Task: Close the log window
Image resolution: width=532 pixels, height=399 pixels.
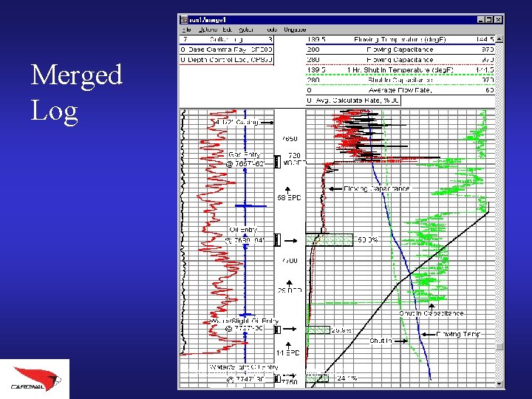Action: point(498,20)
